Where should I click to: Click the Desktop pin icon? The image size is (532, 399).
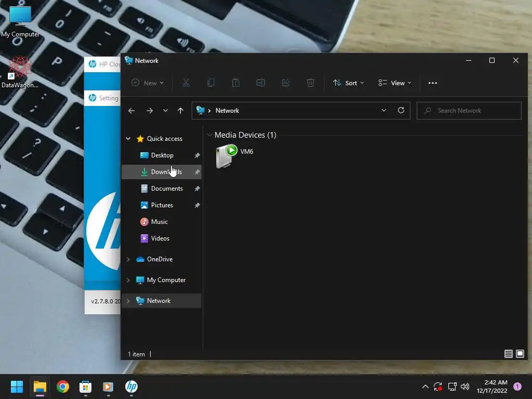197,155
